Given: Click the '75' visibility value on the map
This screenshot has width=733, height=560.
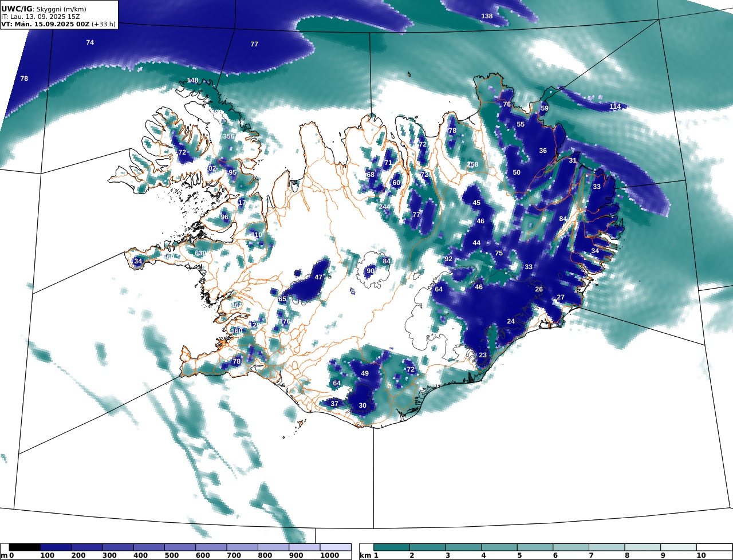Looking at the screenshot, I should [x=499, y=253].
